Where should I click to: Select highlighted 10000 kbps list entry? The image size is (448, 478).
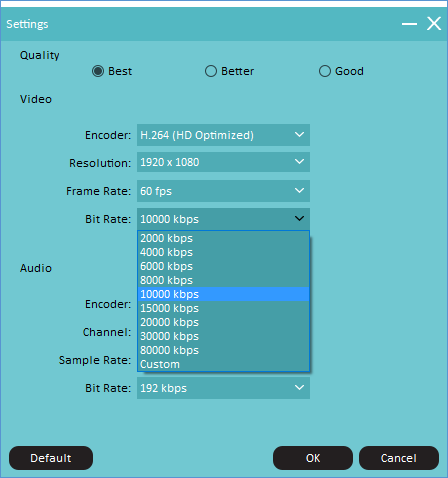[223, 294]
